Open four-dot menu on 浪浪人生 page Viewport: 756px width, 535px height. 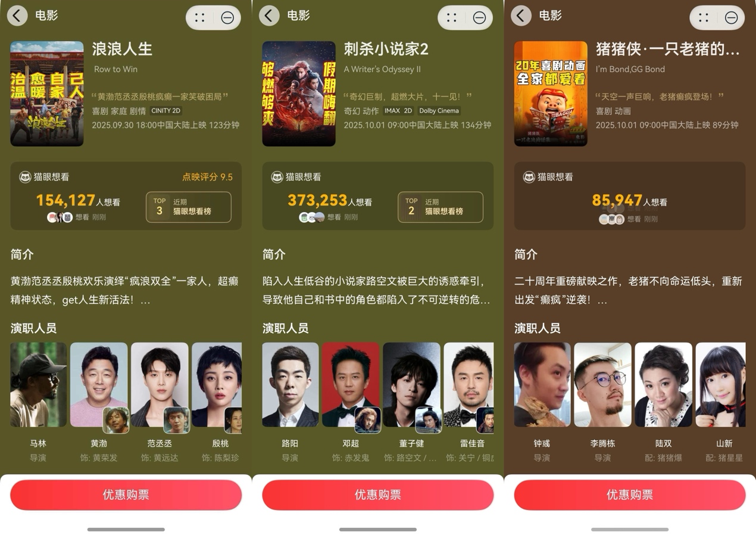200,18
